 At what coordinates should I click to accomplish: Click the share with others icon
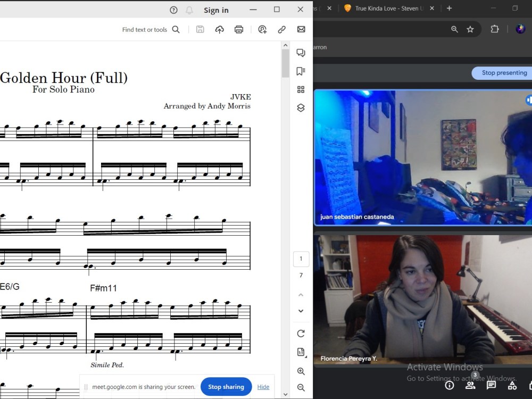click(x=262, y=29)
